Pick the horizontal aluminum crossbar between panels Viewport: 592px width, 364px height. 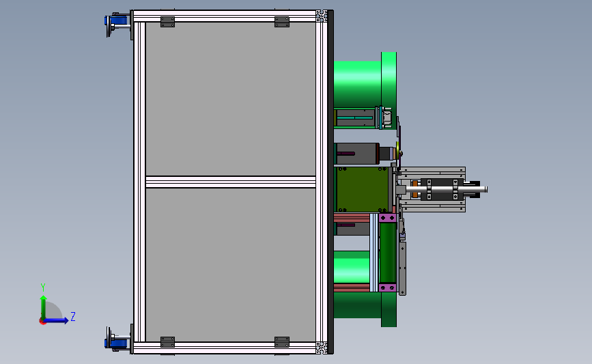pyautogui.click(x=230, y=182)
